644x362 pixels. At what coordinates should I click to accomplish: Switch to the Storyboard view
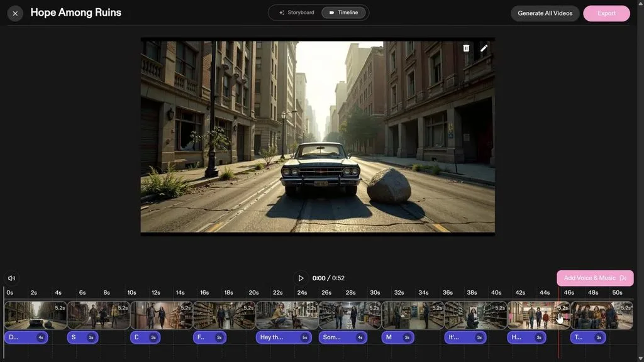[297, 13]
